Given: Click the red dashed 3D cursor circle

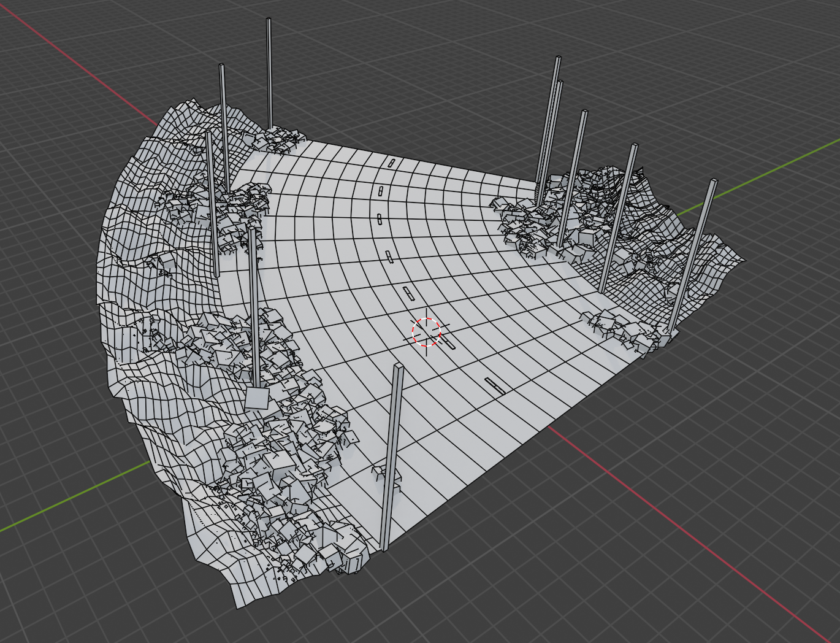Looking at the screenshot, I should tap(426, 331).
